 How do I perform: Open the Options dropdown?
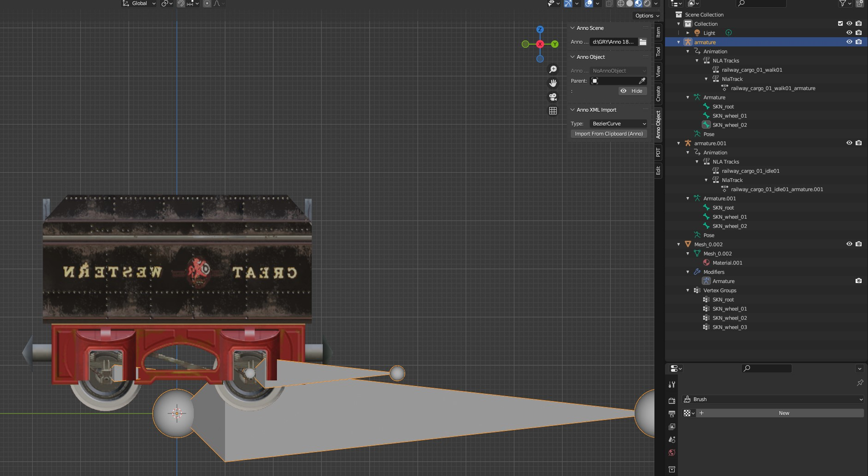click(x=647, y=16)
